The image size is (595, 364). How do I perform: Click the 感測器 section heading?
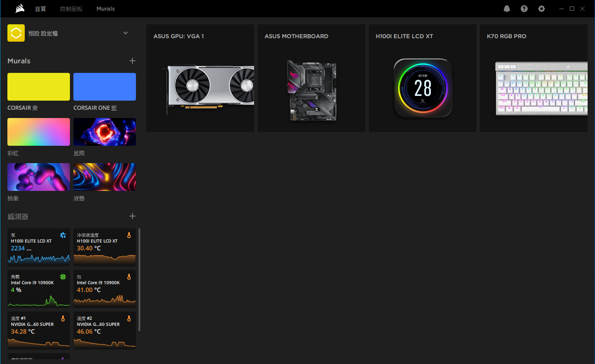(x=18, y=216)
